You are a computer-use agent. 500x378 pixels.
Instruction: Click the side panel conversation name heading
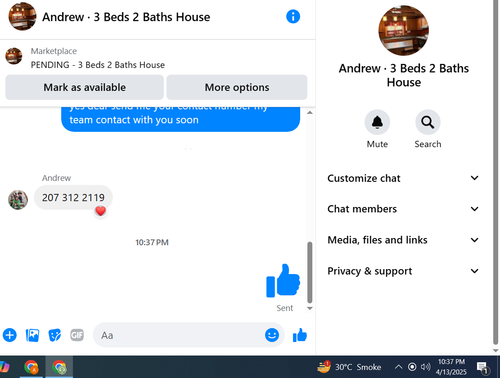pos(404,75)
